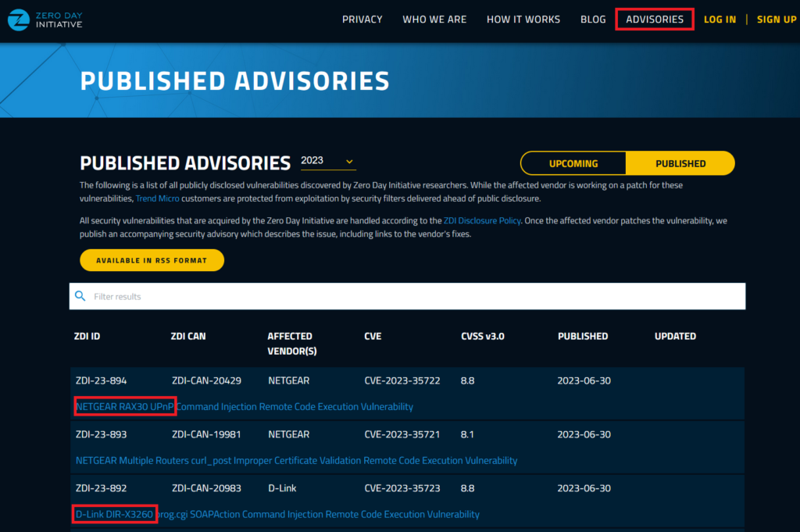Open the 2023 year dropdown
The width and height of the screenshot is (800, 532).
328,161
